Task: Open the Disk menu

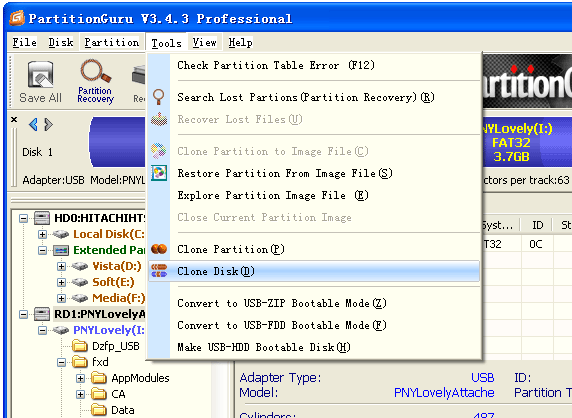Action: pyautogui.click(x=61, y=42)
